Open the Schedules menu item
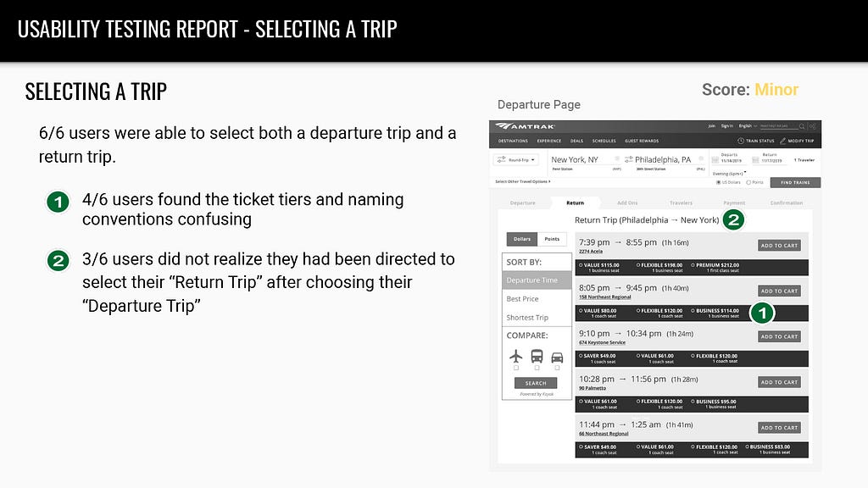This screenshot has height=488, width=868. [x=604, y=141]
